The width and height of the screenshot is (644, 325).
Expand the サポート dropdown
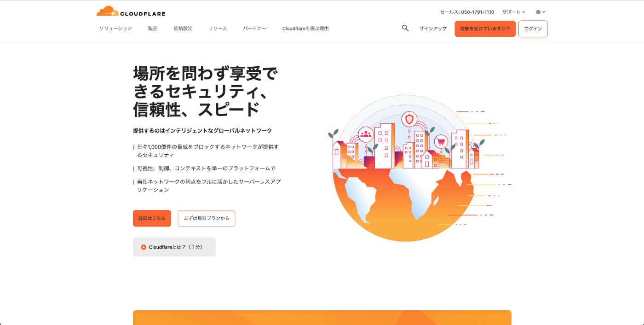point(513,12)
